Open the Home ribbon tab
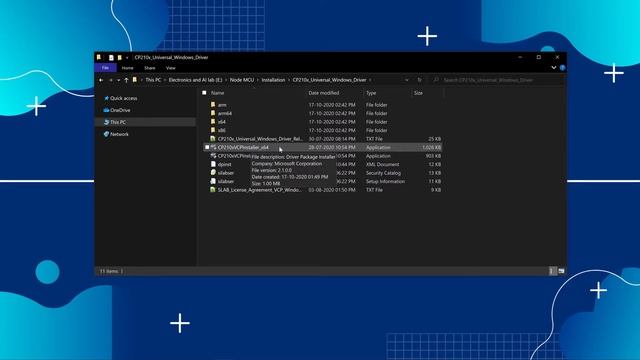This screenshot has height=360, width=640. (127, 68)
